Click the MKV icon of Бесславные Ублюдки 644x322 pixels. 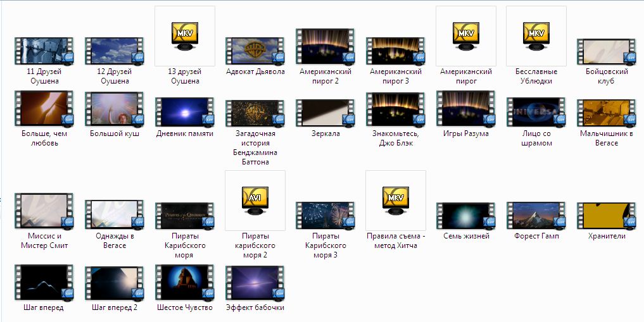coord(536,36)
